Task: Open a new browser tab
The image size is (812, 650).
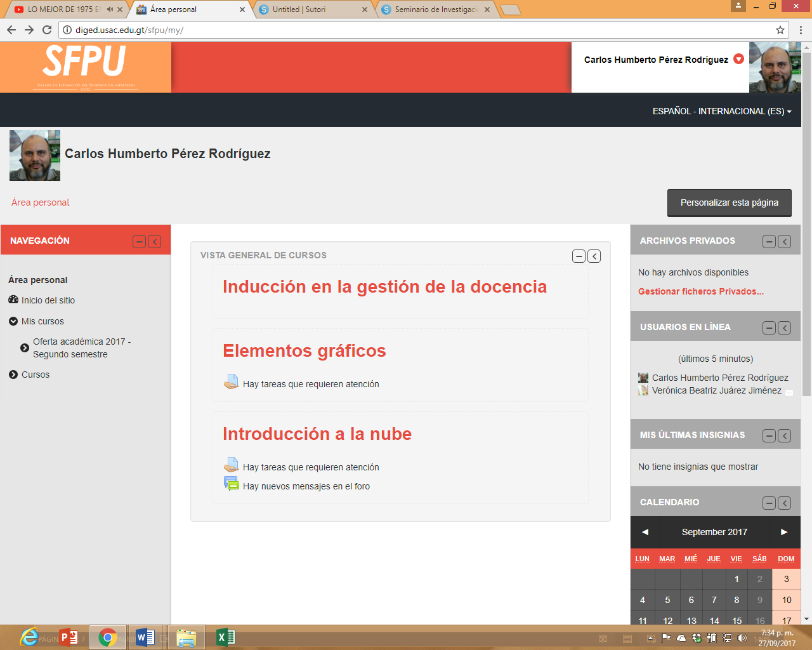Action: [x=510, y=10]
